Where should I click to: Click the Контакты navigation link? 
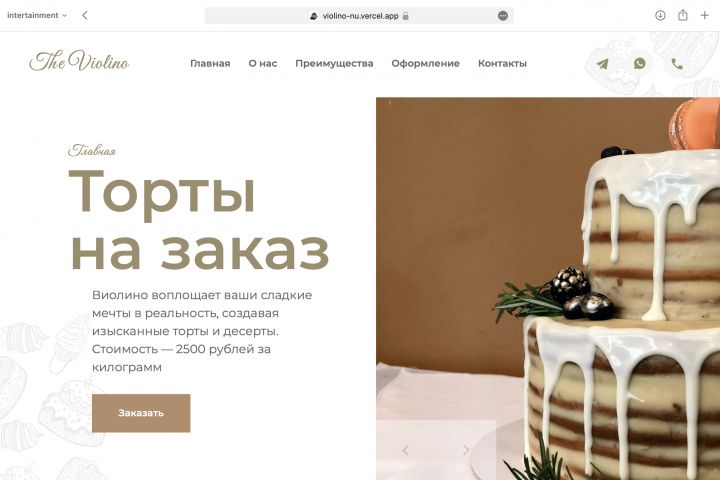(502, 63)
